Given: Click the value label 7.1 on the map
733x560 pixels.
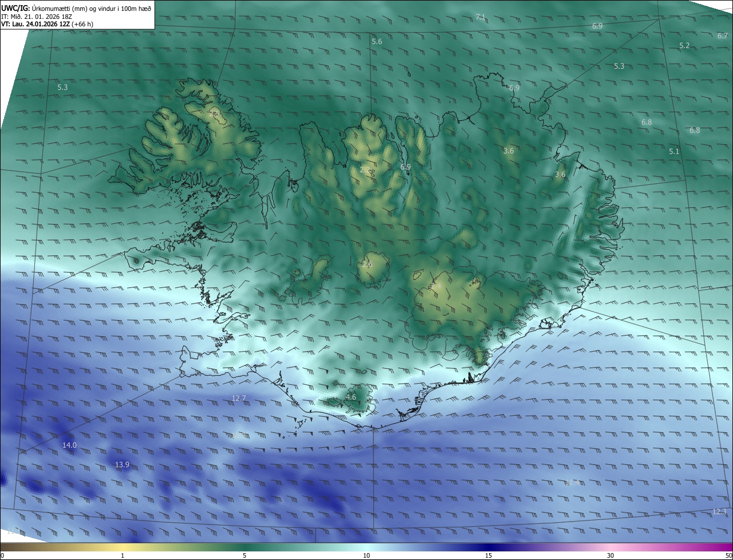Looking at the screenshot, I should (x=480, y=17).
